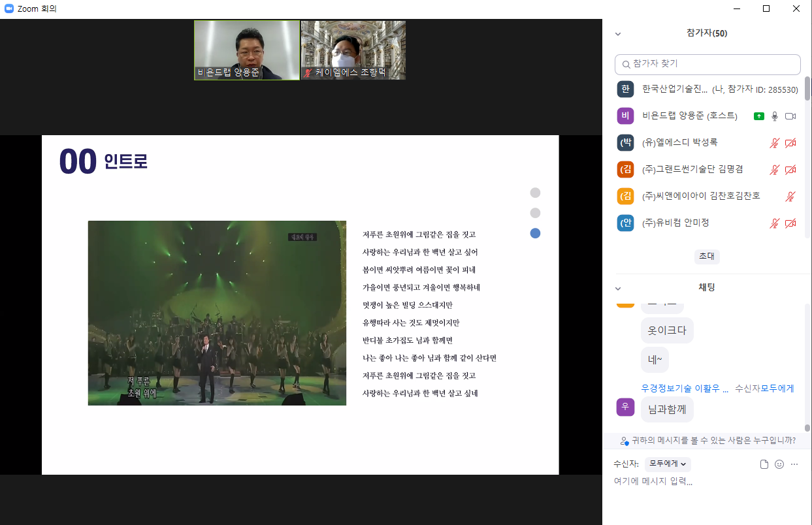Click muted mic icon for (주)그랜드썬기술단 김명겸
Screen dimensions: 812x525
[x=775, y=170]
